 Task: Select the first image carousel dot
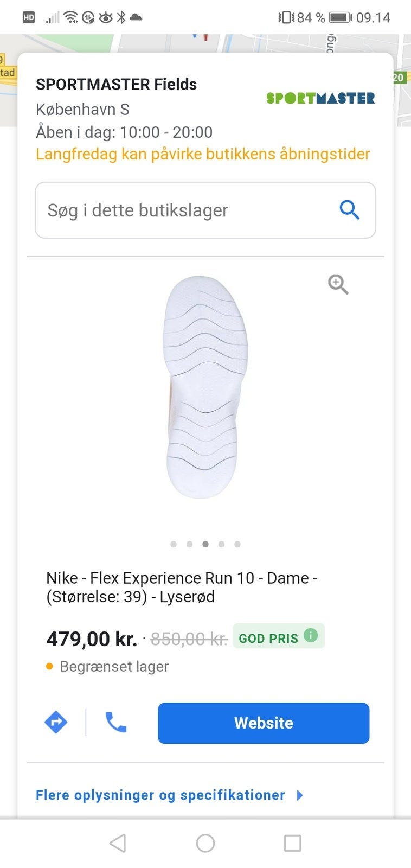click(174, 544)
